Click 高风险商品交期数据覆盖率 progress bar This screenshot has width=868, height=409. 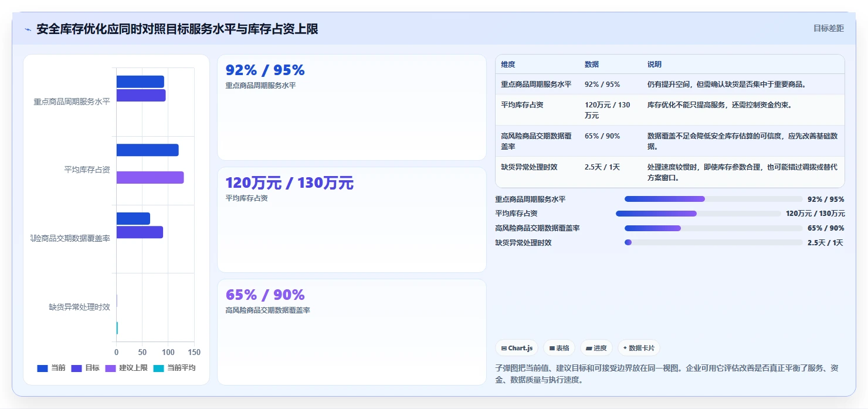click(713, 228)
